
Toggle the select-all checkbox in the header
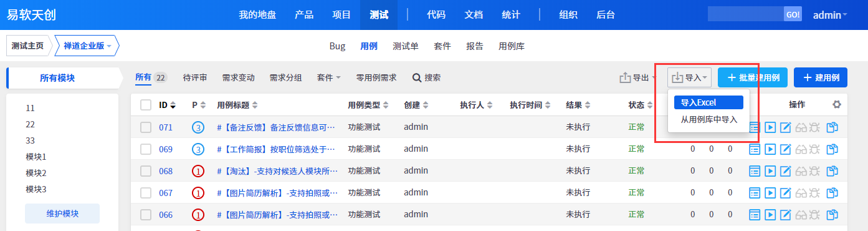(146, 105)
